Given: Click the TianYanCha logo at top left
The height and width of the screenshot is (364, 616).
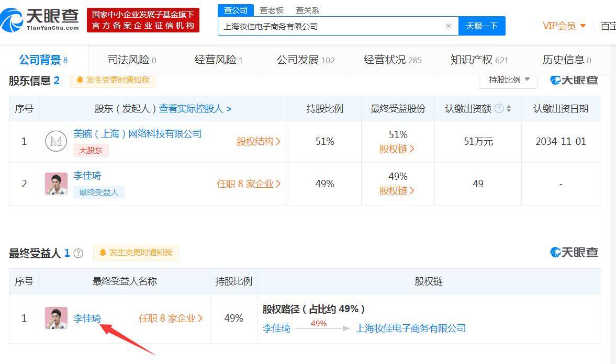Looking at the screenshot, I should 40,20.
